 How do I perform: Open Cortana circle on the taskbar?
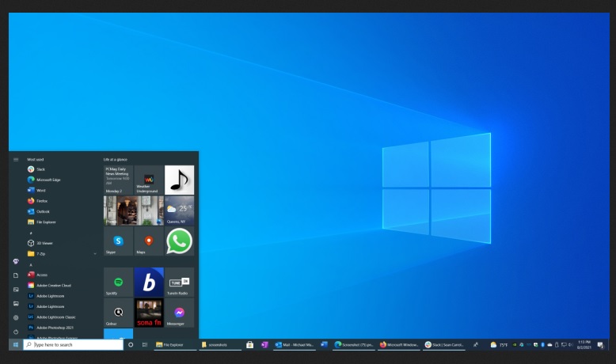(x=131, y=345)
